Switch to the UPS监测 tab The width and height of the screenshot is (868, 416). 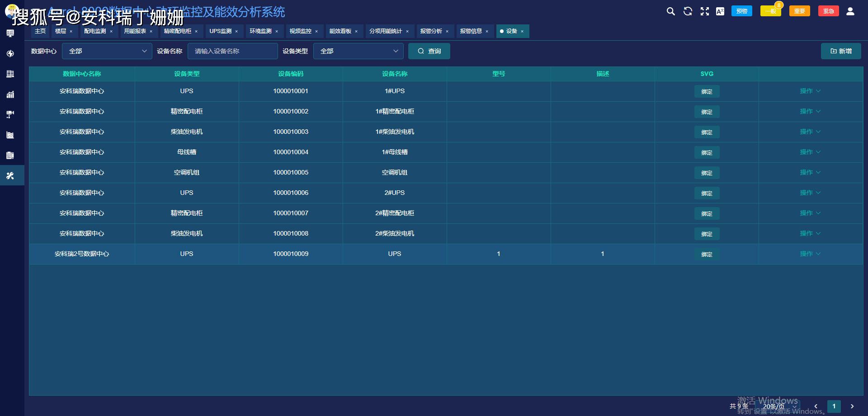tap(221, 31)
